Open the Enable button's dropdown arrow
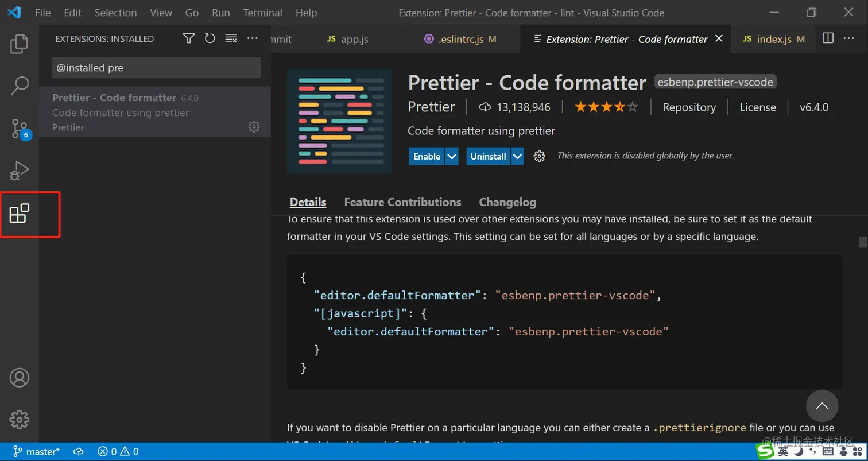 pos(451,156)
